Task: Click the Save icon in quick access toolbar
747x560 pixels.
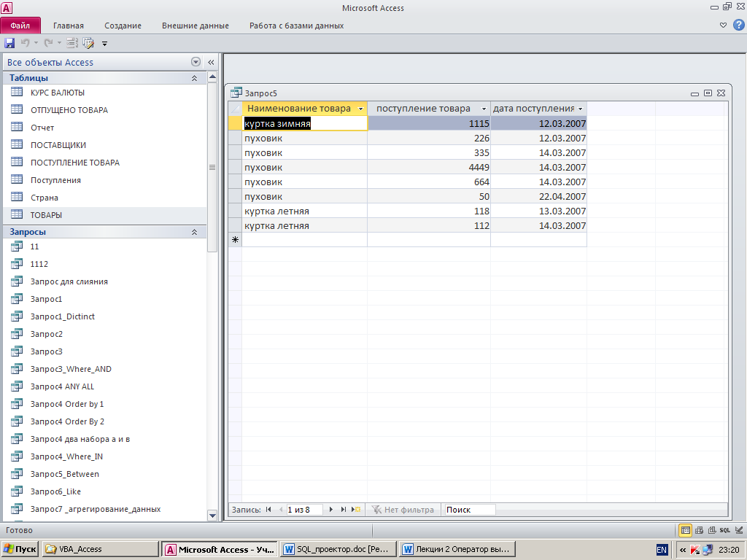Action: (9, 43)
